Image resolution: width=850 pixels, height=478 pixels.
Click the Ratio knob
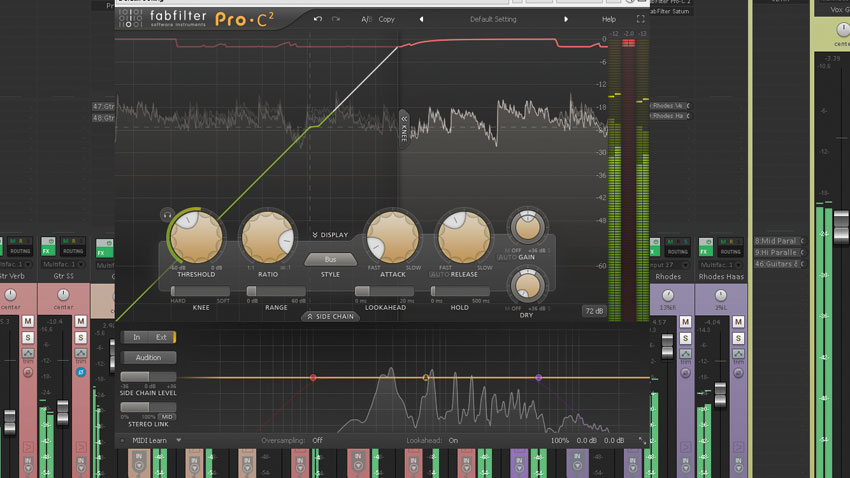tap(267, 237)
